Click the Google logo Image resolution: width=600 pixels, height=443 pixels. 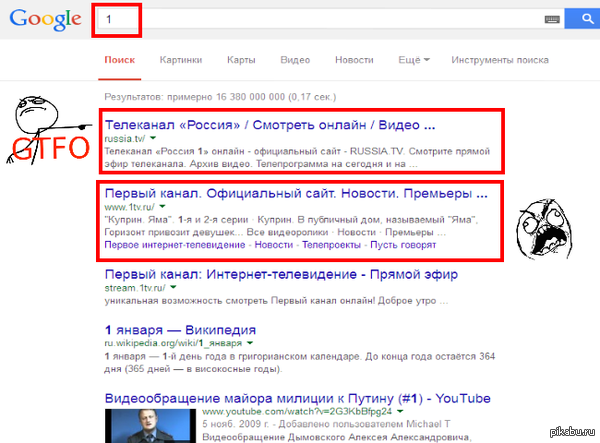point(46,20)
